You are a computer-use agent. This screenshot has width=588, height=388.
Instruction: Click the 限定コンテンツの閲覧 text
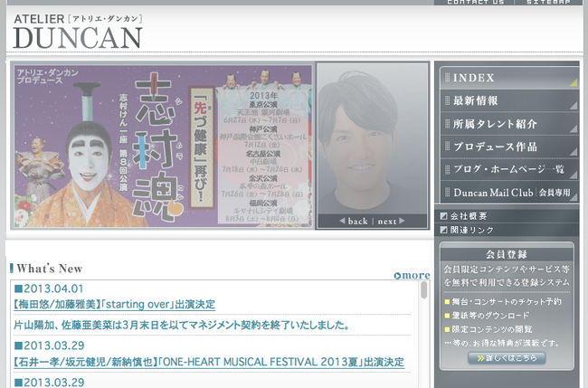tap(491, 329)
